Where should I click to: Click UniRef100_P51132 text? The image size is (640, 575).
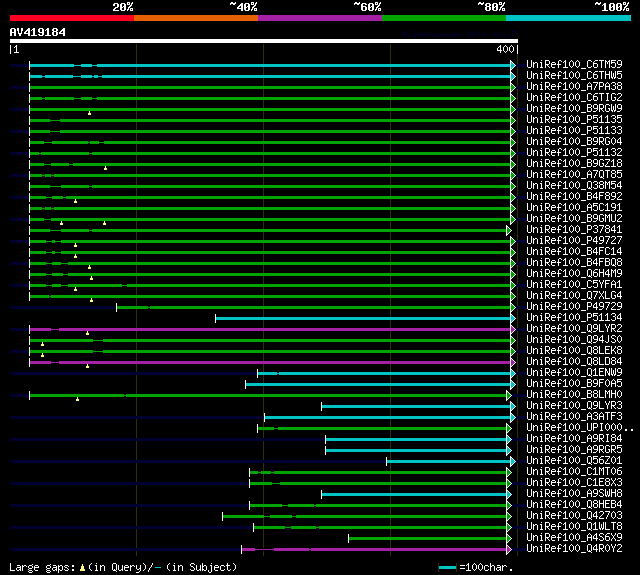[x=574, y=153]
